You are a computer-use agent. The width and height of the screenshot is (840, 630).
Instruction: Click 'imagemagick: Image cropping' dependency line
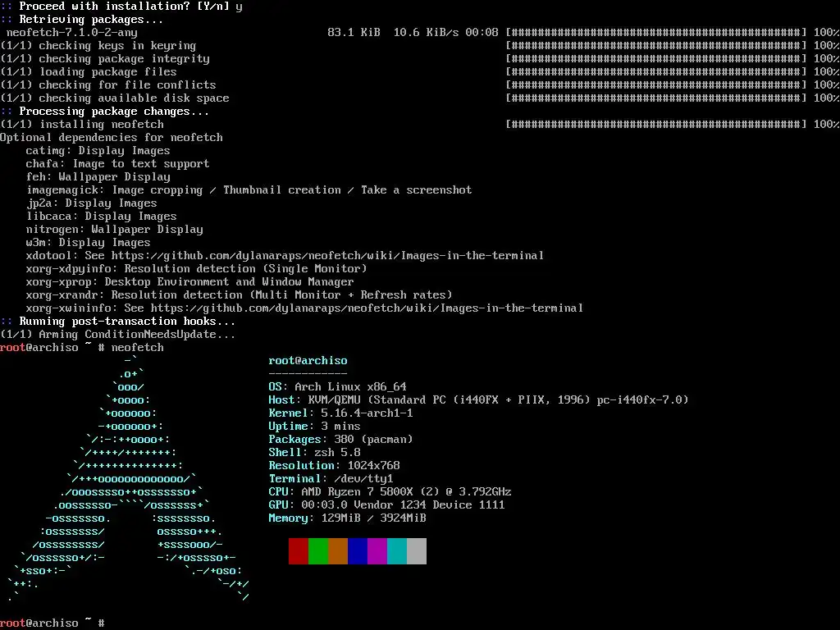(x=249, y=190)
